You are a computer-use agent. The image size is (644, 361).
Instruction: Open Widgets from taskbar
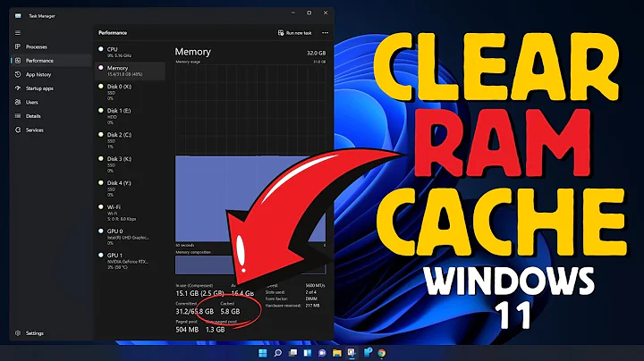pos(307,353)
